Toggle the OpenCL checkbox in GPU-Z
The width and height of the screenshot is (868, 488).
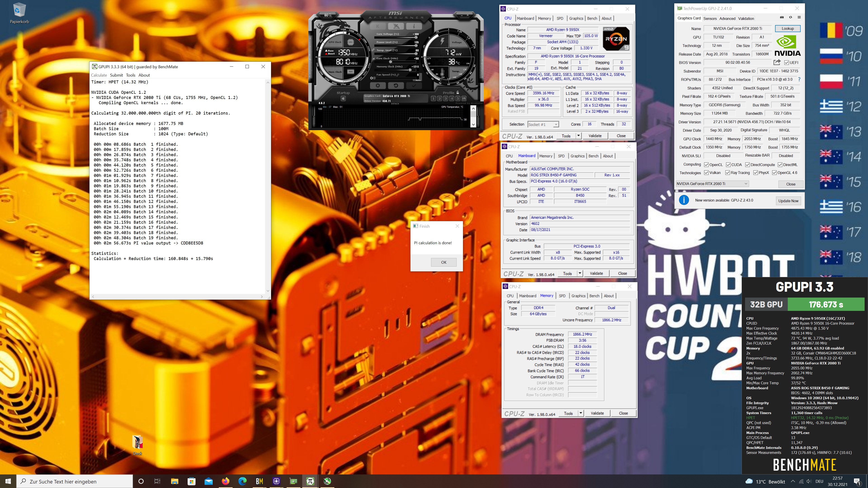pos(706,165)
